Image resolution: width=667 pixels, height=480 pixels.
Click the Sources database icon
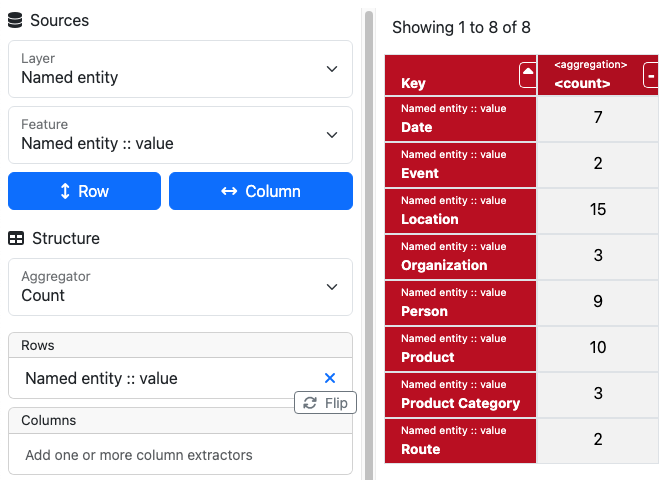click(15, 20)
